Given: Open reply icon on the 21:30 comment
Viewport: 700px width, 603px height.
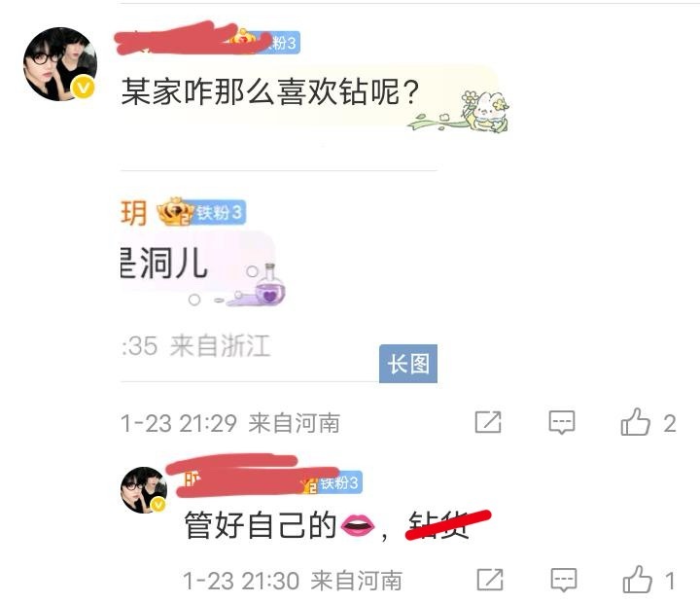Looking at the screenshot, I should point(564,581).
